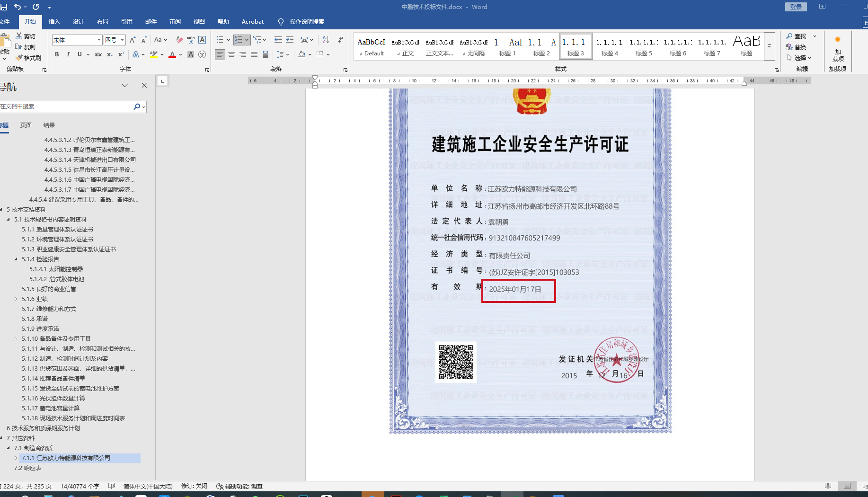The width and height of the screenshot is (868, 497).
Task: Click the Sort (A-Z) icon
Action: click(x=326, y=40)
